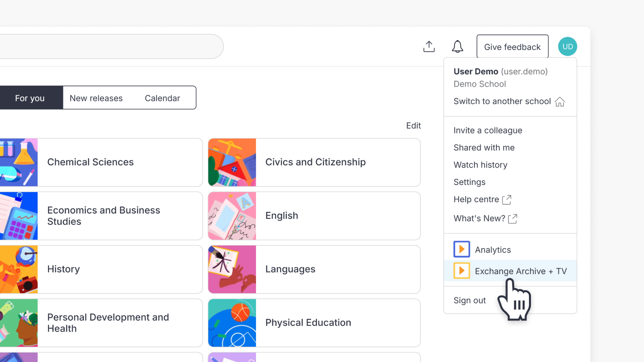Open Watch history from user menu
The height and width of the screenshot is (362, 644).
(480, 165)
